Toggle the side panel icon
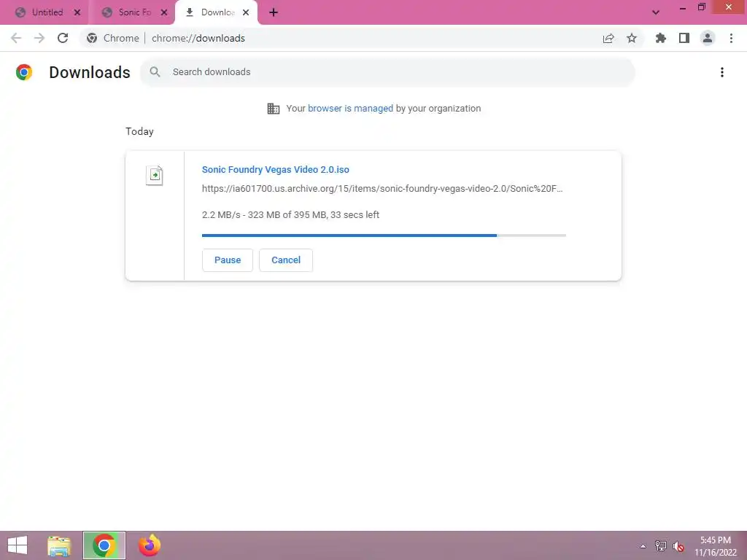This screenshot has width=747, height=560. tap(684, 38)
